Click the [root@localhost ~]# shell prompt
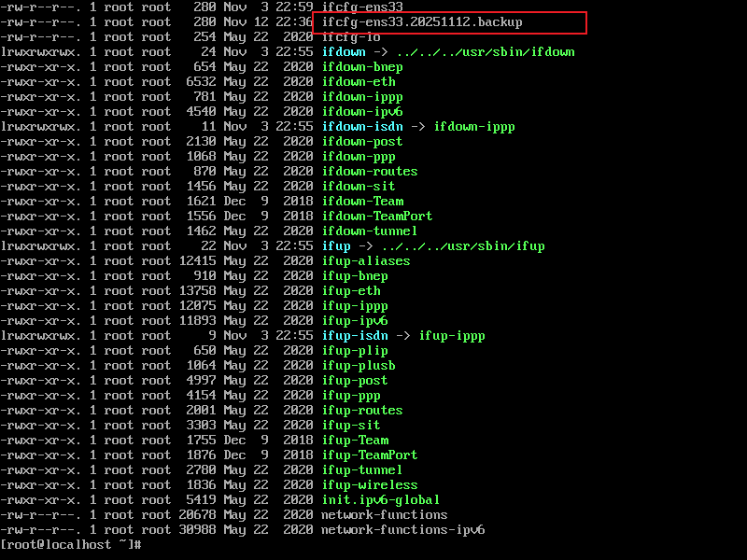 coord(71,545)
